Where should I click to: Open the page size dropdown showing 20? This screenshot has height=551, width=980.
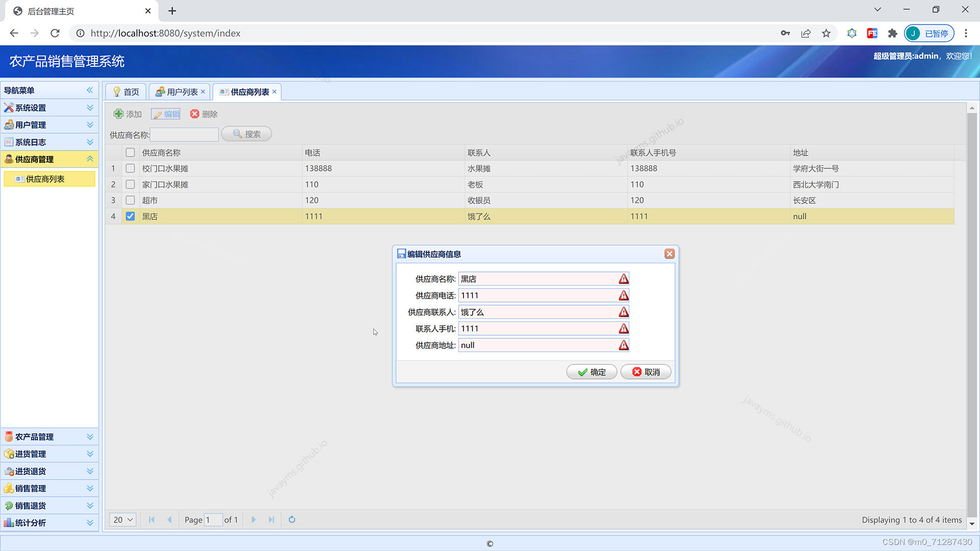(x=122, y=519)
